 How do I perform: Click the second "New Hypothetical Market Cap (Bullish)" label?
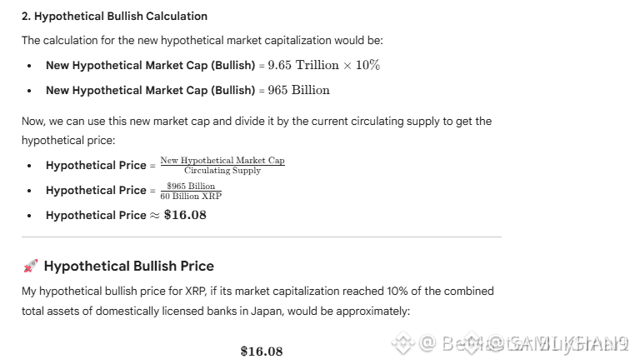150,90
